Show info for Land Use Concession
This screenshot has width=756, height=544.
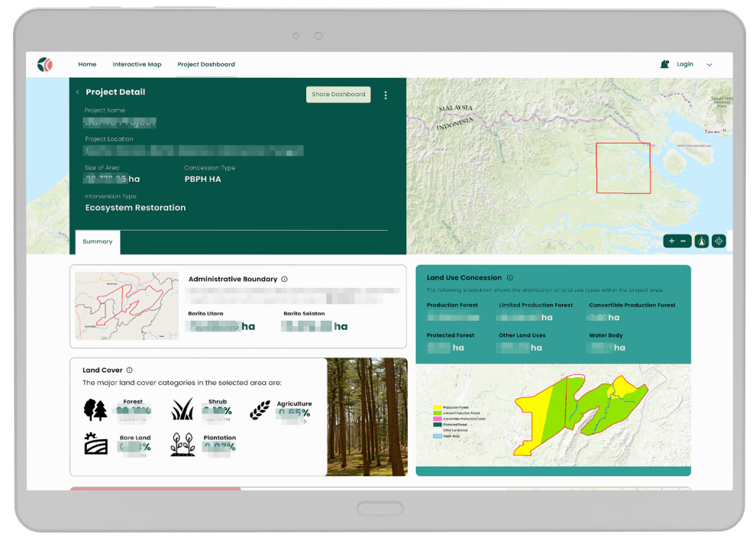coord(510,278)
